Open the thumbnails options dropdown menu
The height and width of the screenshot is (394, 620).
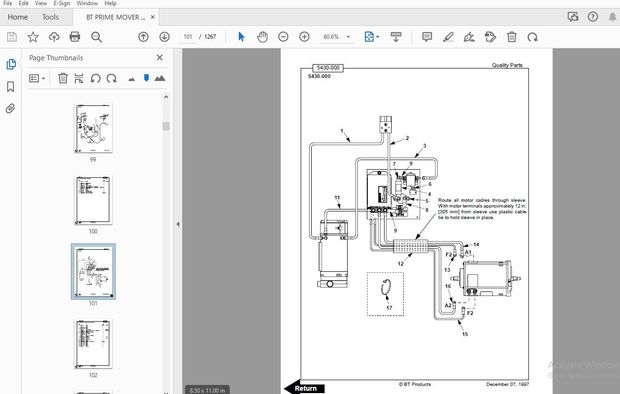tap(37, 78)
